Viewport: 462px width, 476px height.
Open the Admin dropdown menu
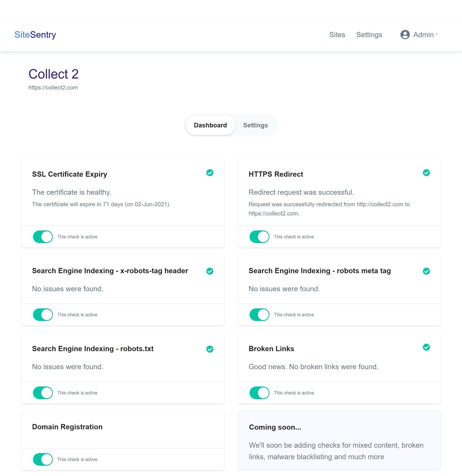click(423, 34)
